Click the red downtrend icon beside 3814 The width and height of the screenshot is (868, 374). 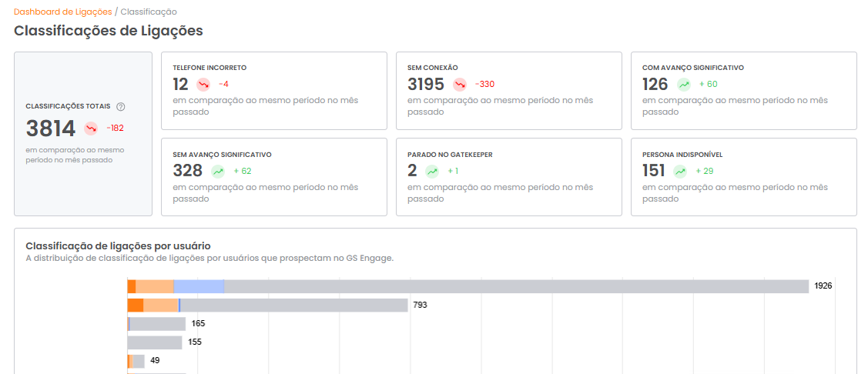point(91,129)
